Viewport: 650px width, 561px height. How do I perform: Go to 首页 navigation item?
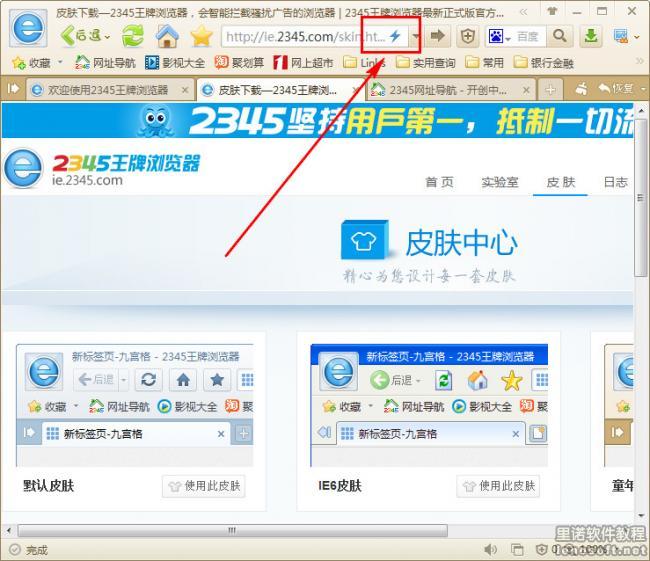[x=439, y=182]
